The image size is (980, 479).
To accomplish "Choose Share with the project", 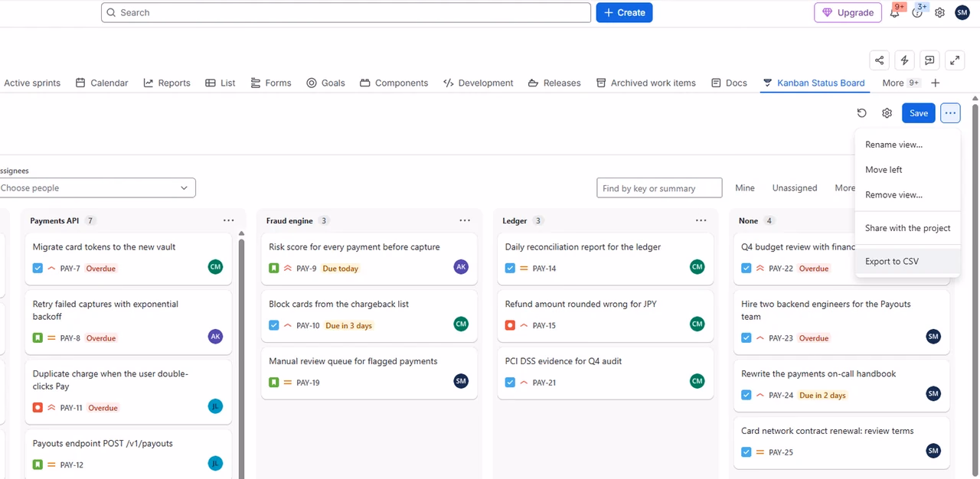I will coord(907,228).
